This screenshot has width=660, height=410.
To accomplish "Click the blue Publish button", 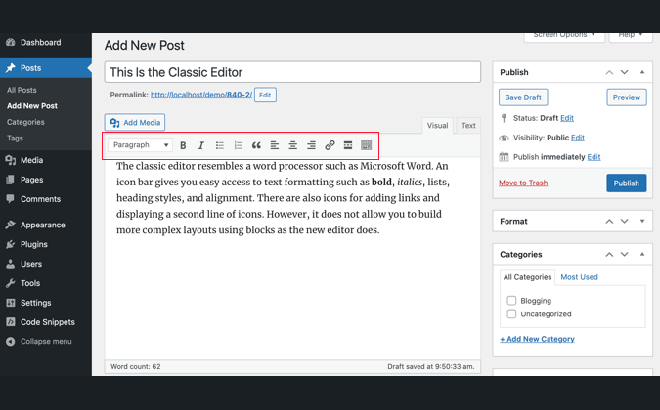I will click(x=626, y=183).
